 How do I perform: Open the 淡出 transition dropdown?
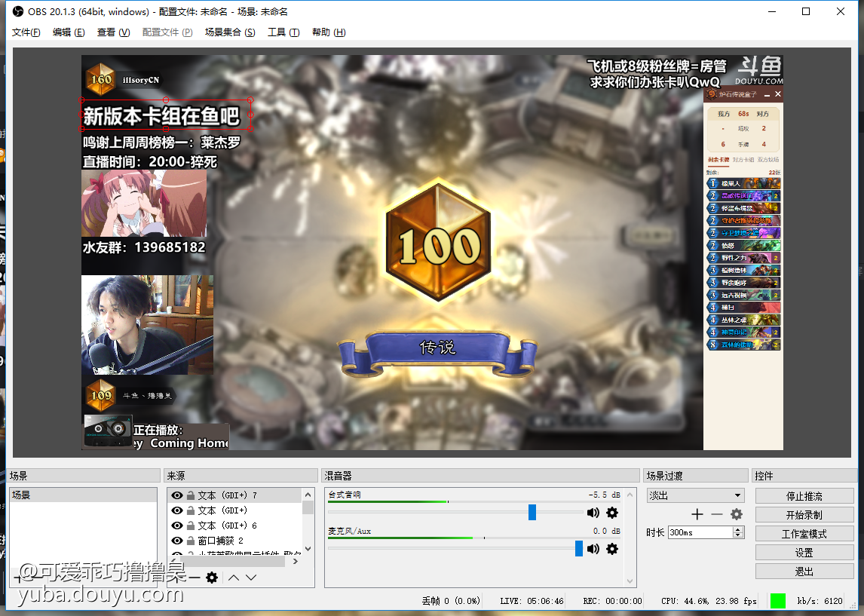pos(695,495)
